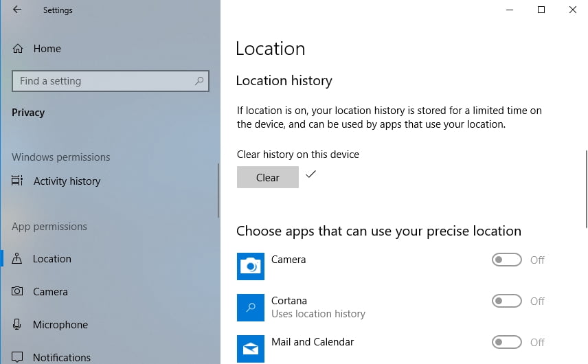Click the search magnifier icon
The width and height of the screenshot is (588, 364).
199,80
